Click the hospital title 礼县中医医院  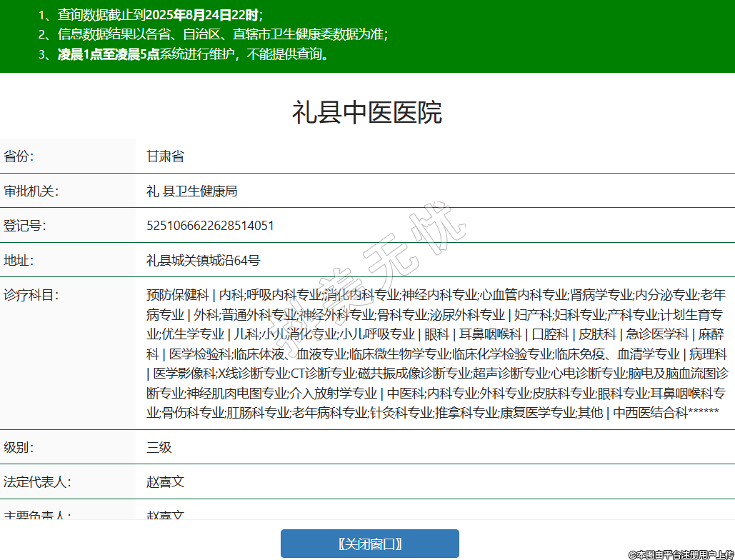coord(367,113)
